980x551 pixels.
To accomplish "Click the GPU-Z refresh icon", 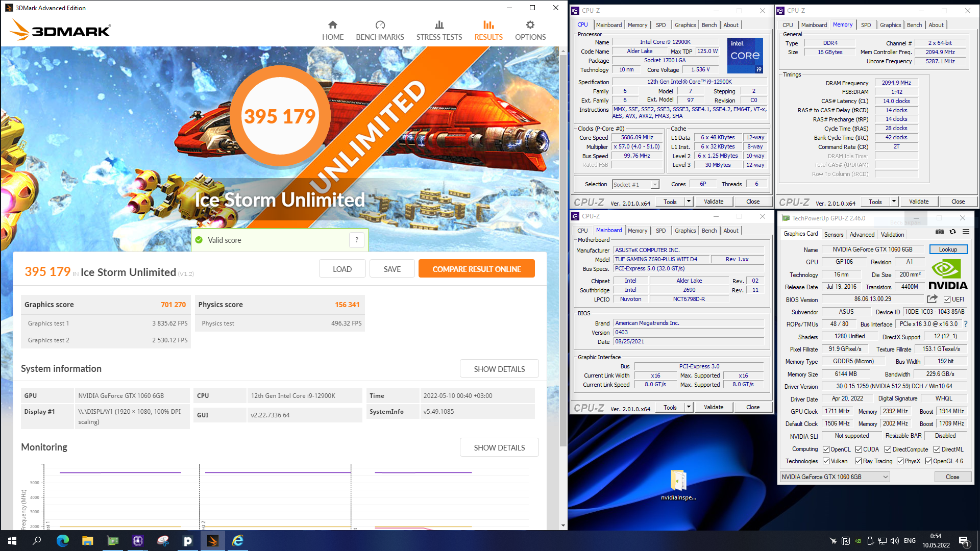I will [x=952, y=232].
